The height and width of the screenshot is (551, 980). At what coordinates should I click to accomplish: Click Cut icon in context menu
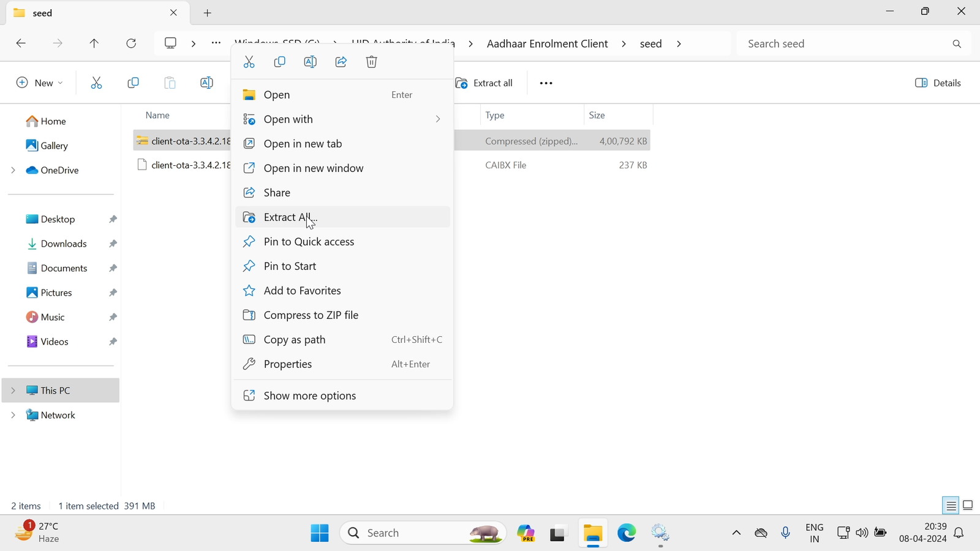tap(249, 62)
